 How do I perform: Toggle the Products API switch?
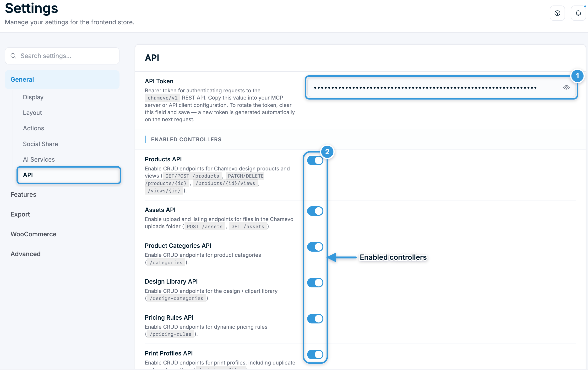pyautogui.click(x=315, y=160)
